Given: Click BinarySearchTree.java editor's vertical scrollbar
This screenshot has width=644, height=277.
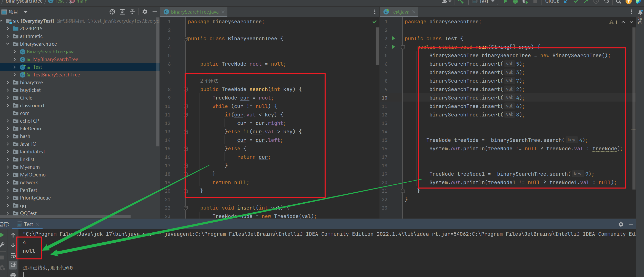Looking at the screenshot, I should point(377,46).
